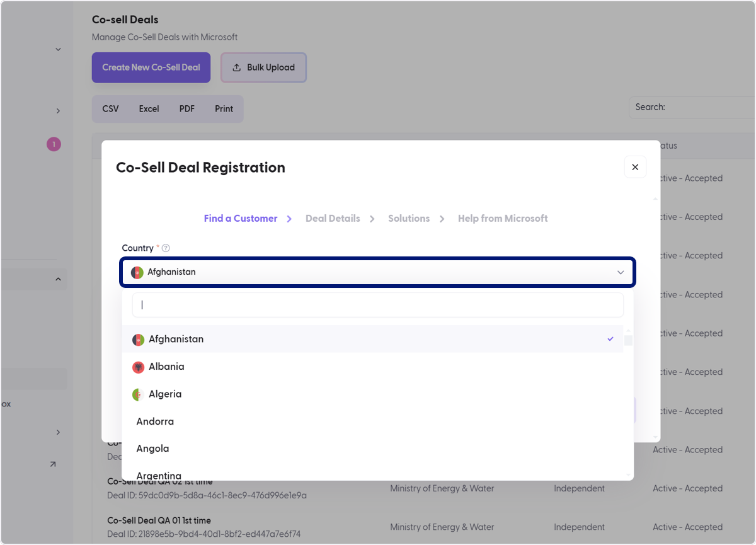Click Independent in the last table row
Screen dimensions: 756x545
579,527
